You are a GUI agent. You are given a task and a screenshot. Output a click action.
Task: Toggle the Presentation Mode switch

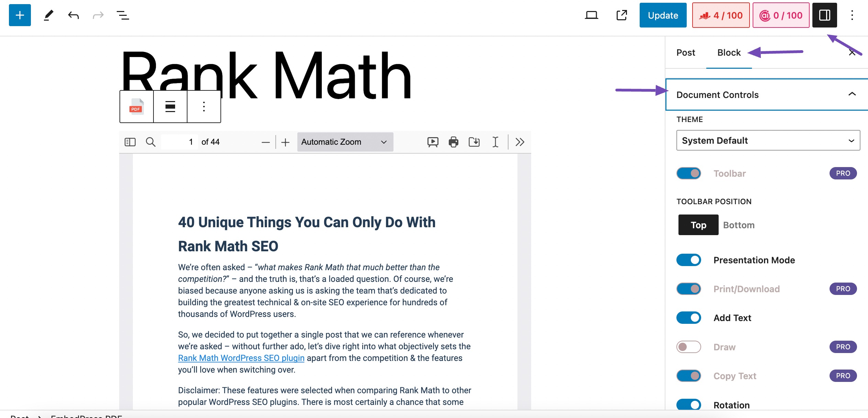point(688,260)
